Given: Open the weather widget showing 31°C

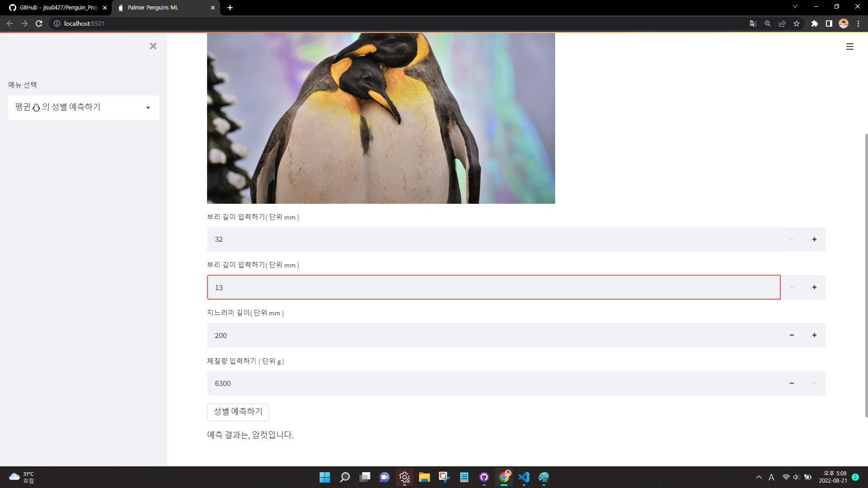Looking at the screenshot, I should tap(22, 477).
